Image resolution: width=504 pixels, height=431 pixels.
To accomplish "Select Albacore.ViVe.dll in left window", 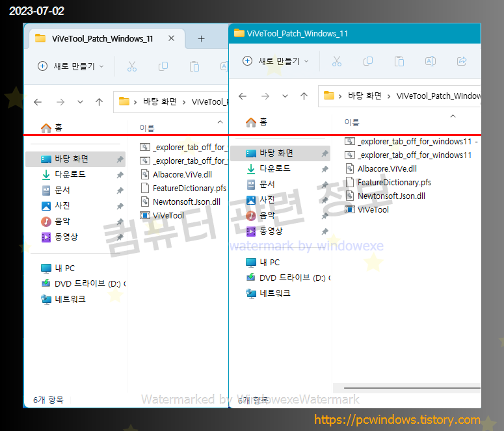I will tap(176, 174).
